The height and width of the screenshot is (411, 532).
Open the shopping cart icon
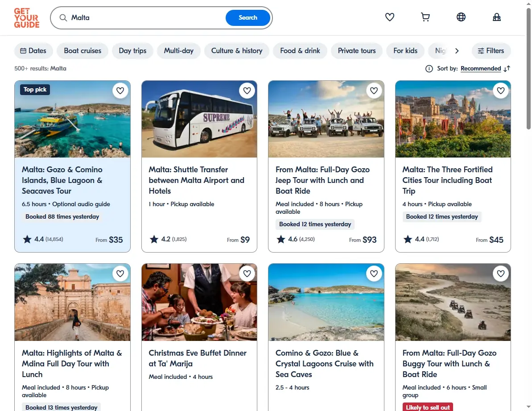(425, 17)
